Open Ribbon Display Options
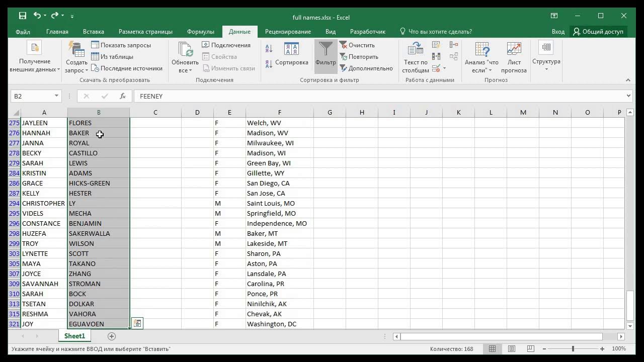Viewport: 644px width, 362px height. 554,16
